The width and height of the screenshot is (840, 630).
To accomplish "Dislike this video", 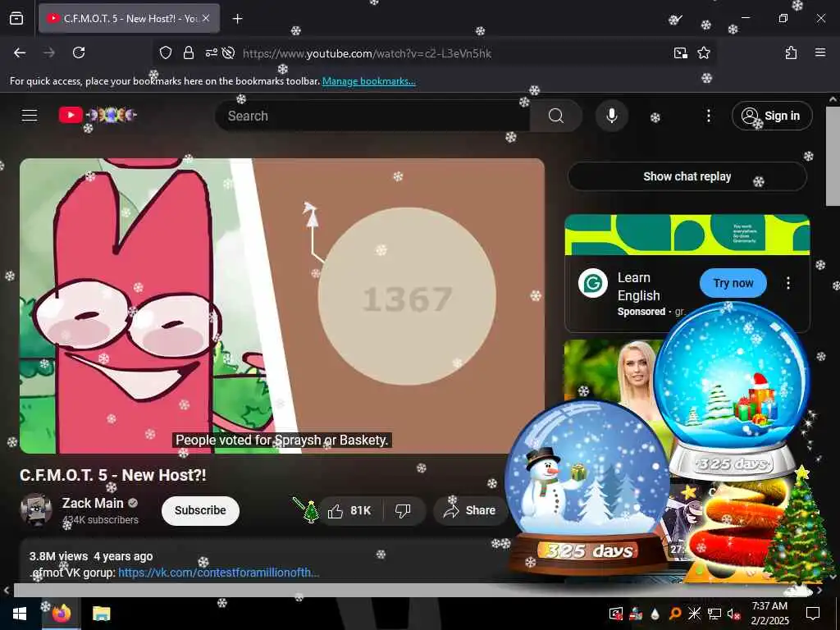I will (x=404, y=510).
